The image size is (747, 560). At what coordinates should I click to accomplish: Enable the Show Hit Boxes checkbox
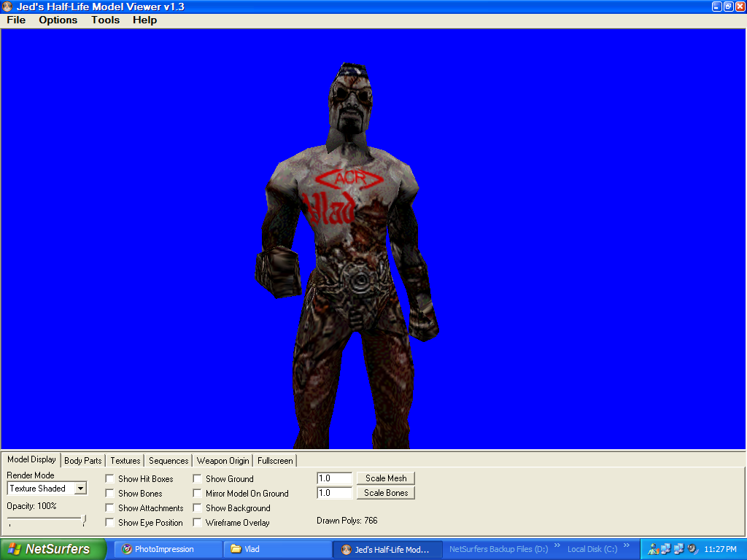click(109, 478)
